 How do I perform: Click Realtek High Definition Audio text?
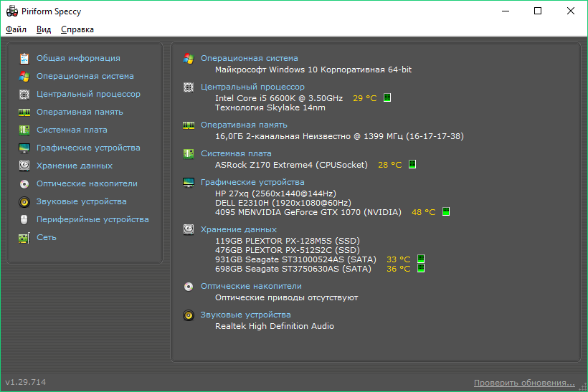(275, 326)
